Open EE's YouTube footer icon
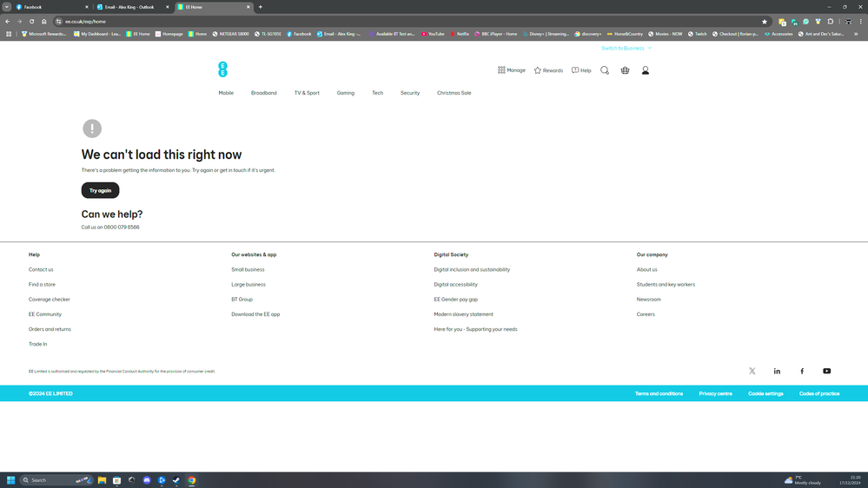This screenshot has height=488, width=868. tap(826, 372)
